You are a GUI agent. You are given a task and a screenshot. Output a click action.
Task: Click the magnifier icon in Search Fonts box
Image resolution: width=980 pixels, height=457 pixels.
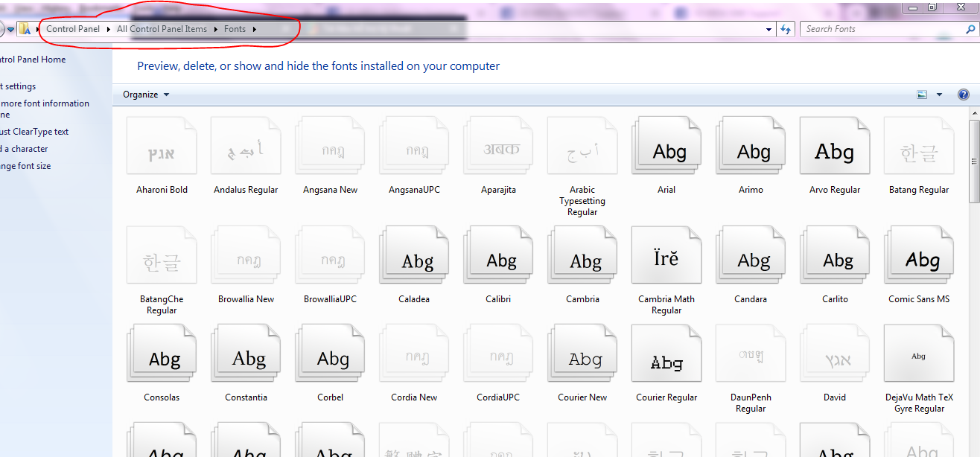point(970,29)
